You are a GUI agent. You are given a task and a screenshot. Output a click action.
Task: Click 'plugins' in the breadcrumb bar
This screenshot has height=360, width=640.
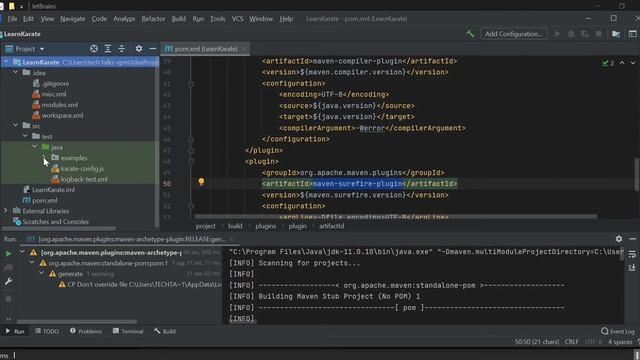(266, 226)
